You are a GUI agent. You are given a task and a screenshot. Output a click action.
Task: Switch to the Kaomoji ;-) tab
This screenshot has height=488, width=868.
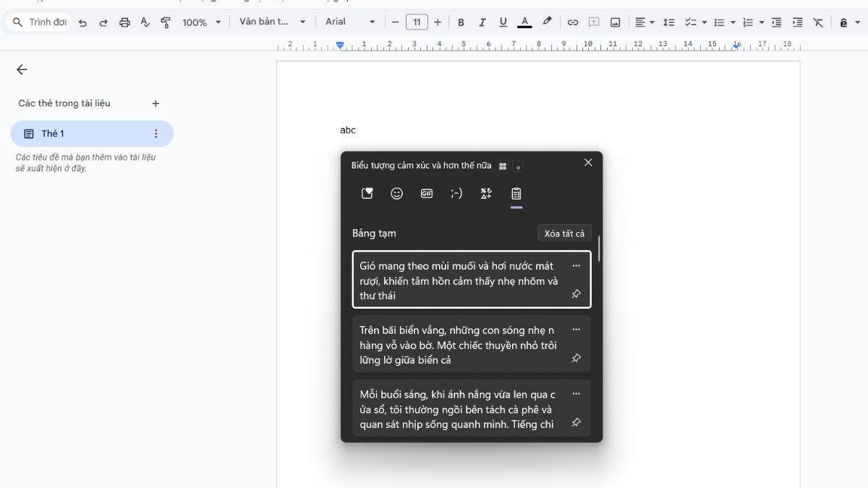[456, 193]
